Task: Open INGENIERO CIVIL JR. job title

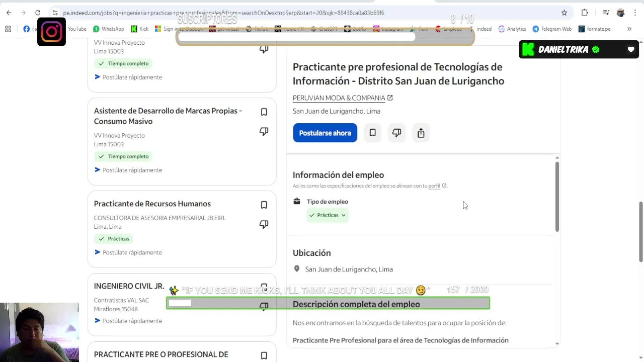Action: click(x=129, y=286)
